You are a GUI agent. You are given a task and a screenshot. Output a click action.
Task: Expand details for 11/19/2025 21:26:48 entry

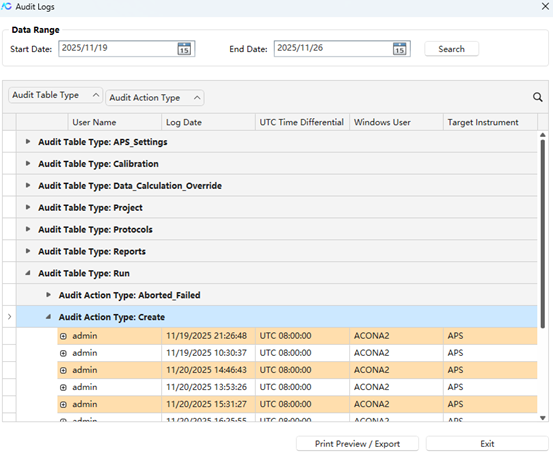click(63, 336)
